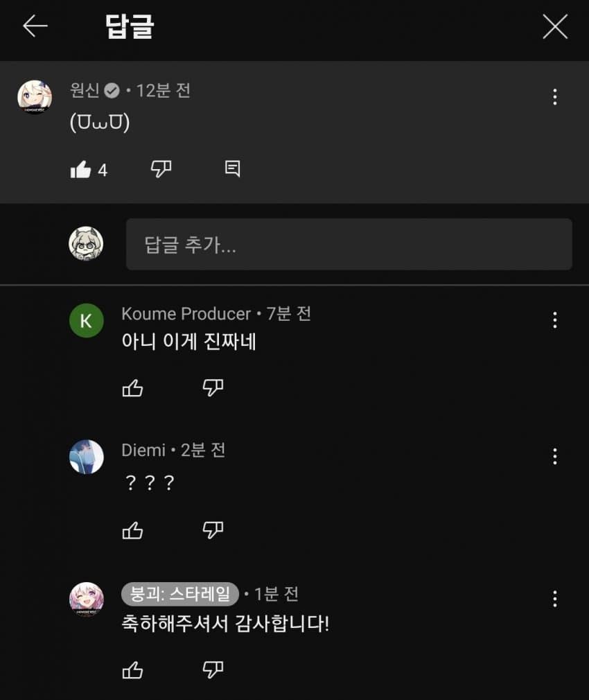
Task: Open more options for 붕괴: 스타레일 reply
Action: [554, 599]
